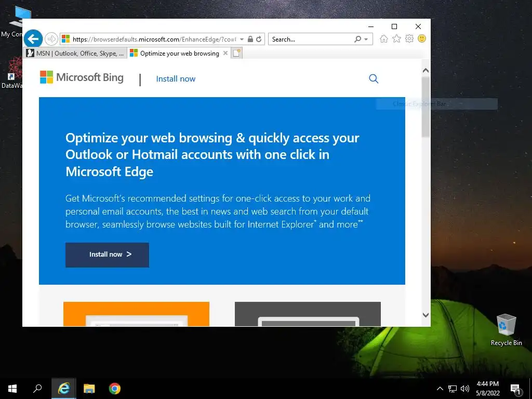The image size is (532, 399).
Task: Click the orange promotional thumbnail
Action: click(137, 314)
